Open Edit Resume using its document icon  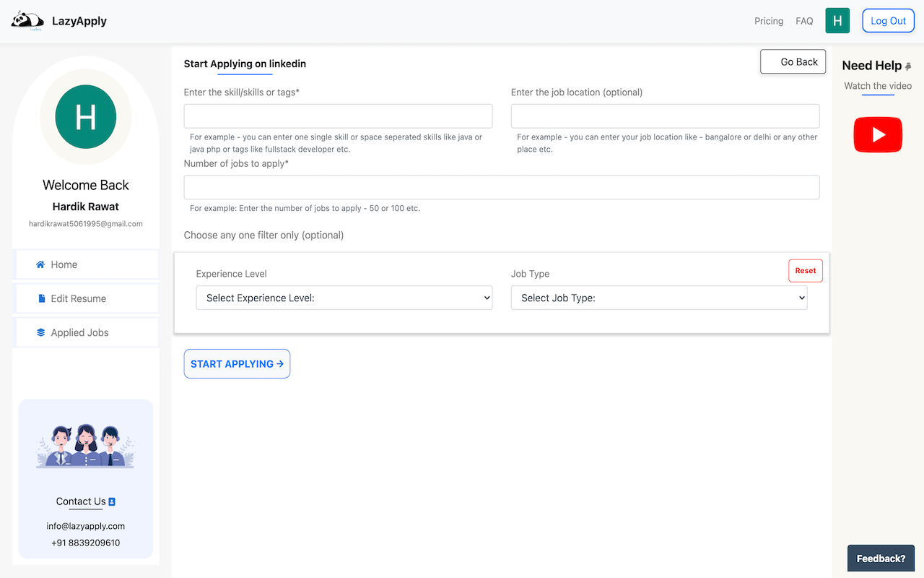(x=40, y=298)
